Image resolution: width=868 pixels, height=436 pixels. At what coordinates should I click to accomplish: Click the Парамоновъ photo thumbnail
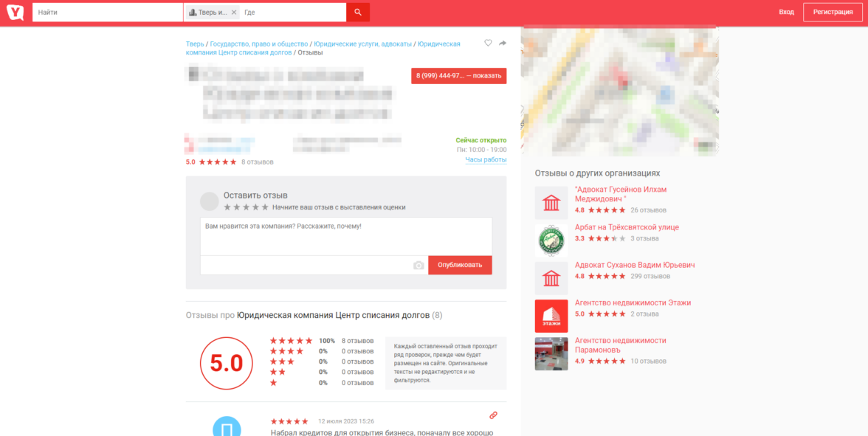pos(551,353)
